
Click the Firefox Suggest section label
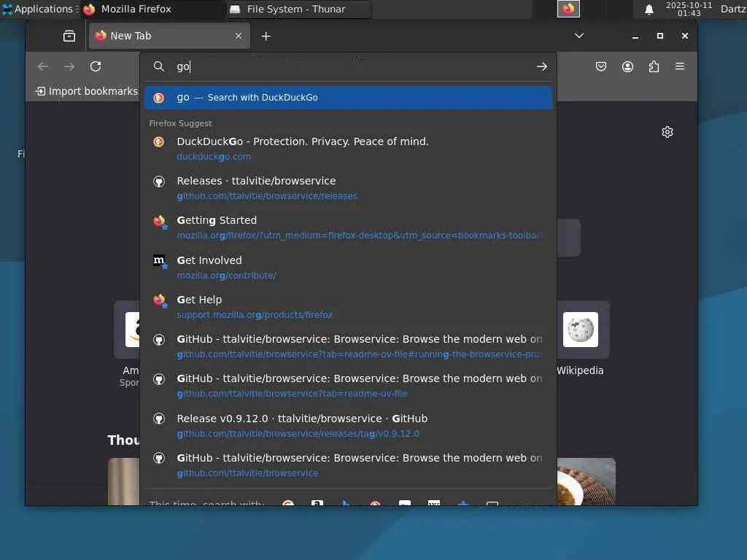180,123
